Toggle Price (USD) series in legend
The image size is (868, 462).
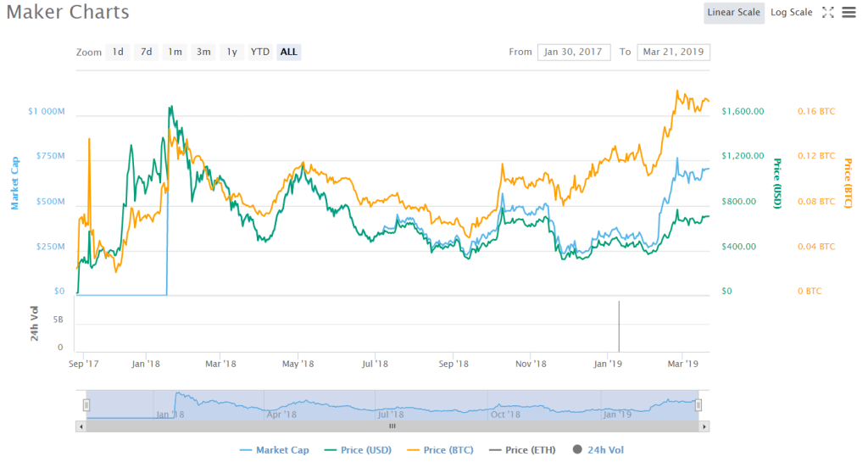pyautogui.click(x=362, y=450)
